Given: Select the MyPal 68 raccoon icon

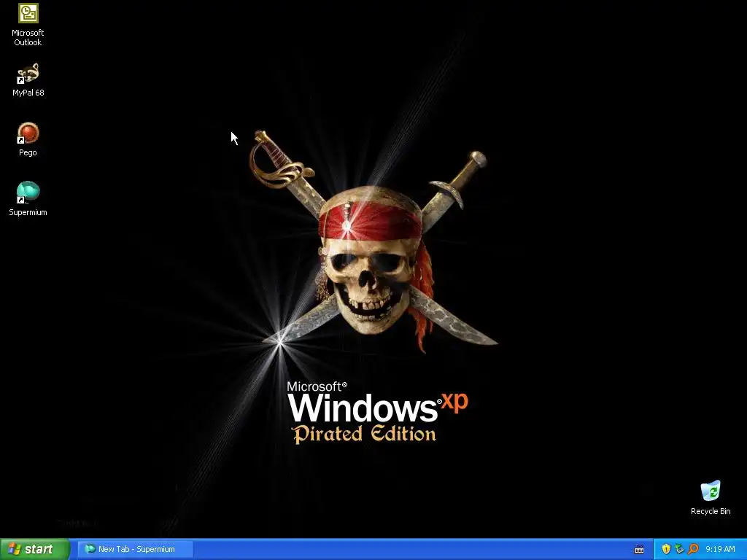Looking at the screenshot, I should [x=28, y=74].
